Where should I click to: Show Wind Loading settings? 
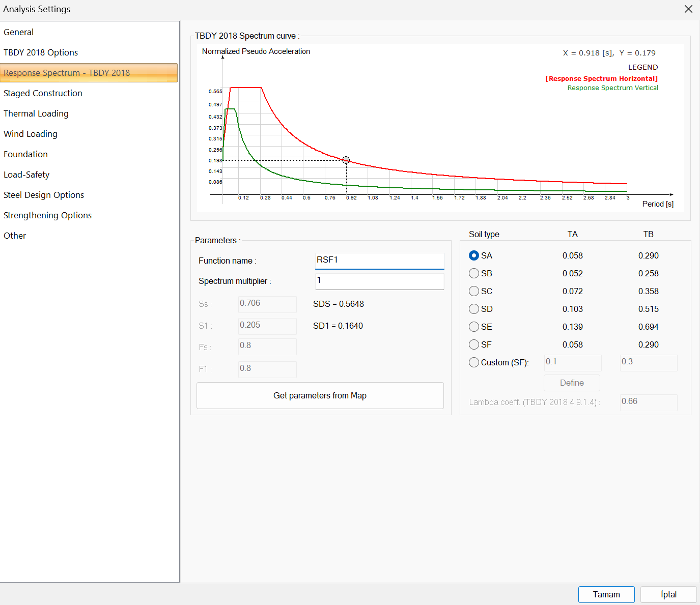(x=31, y=134)
